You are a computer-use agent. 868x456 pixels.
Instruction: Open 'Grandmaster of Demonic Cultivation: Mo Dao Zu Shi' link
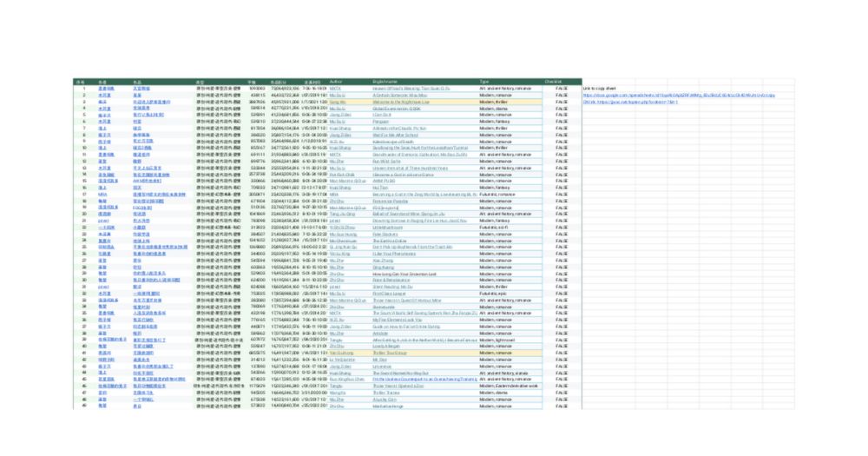(x=420, y=155)
